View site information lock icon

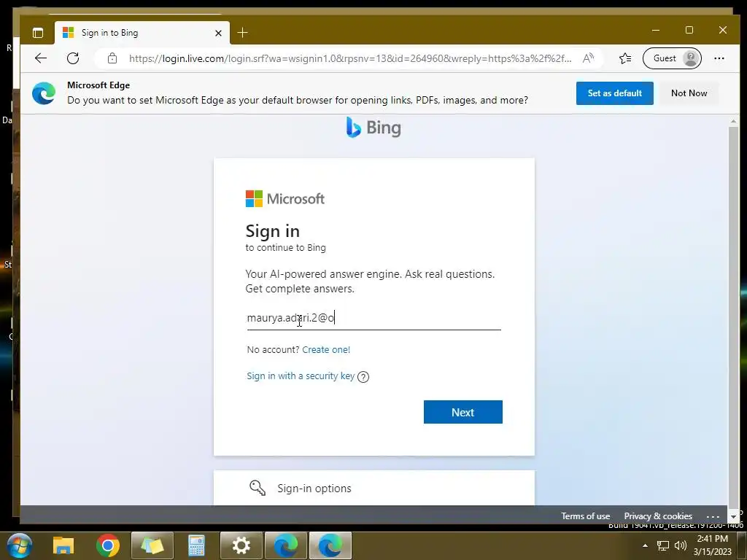112,58
